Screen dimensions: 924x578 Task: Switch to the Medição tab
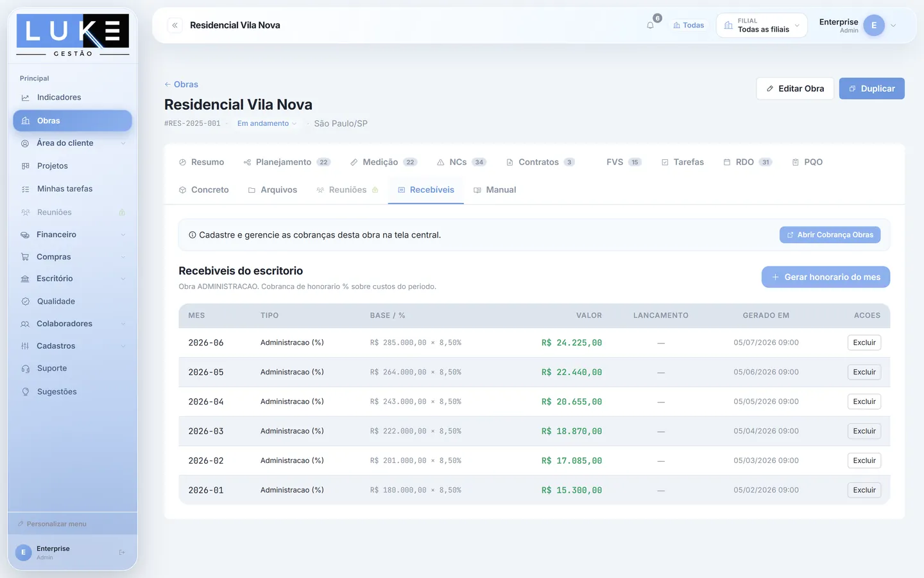384,162
